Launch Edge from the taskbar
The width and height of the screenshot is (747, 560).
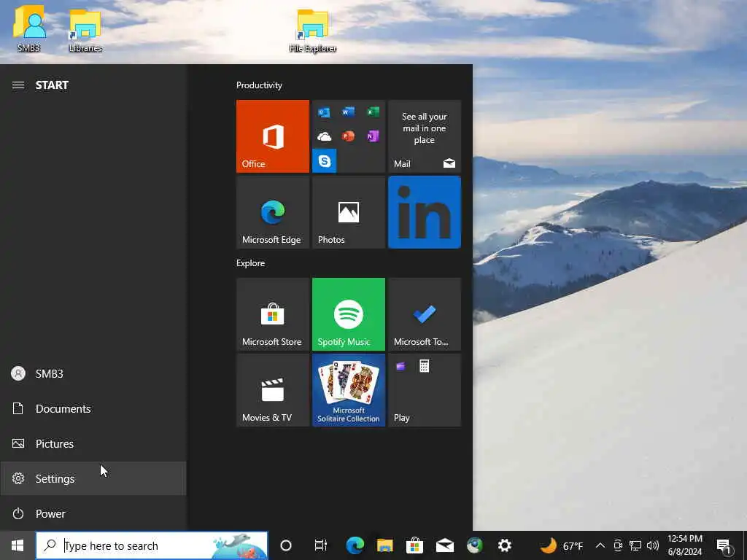(355, 545)
